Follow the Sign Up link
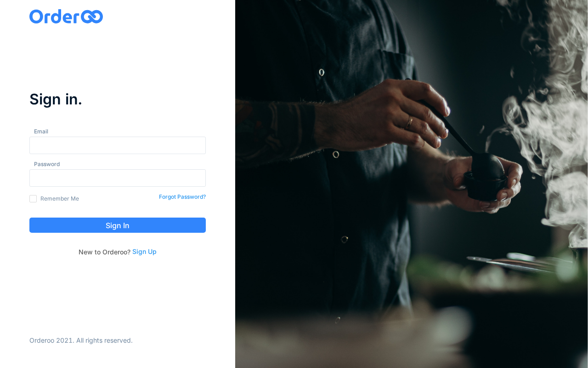This screenshot has width=588, height=368. pyautogui.click(x=144, y=252)
